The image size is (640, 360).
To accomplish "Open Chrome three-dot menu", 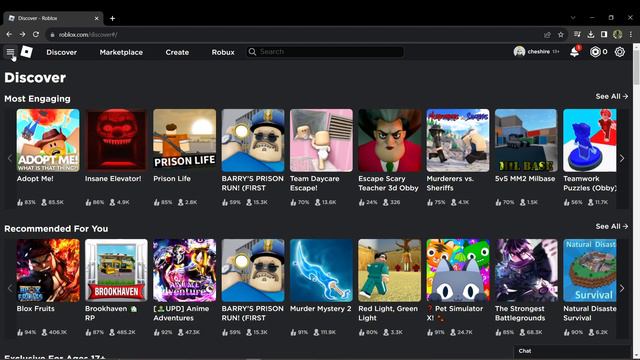I will pos(631,35).
